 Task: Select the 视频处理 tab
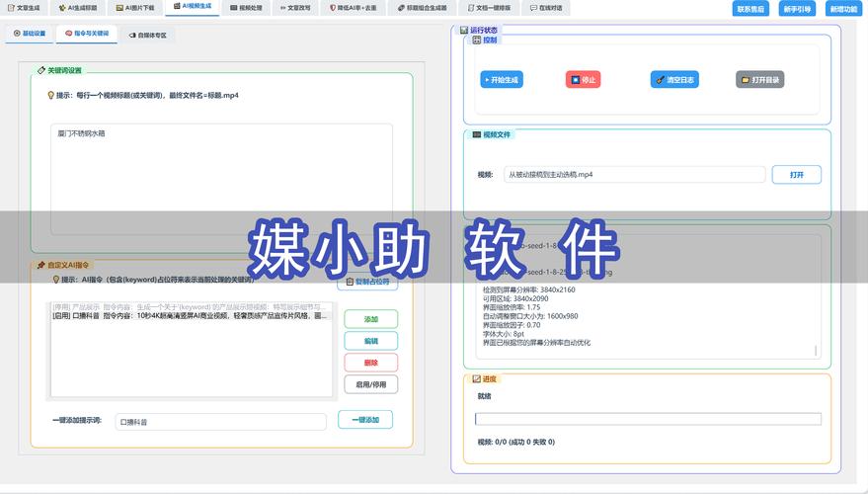point(247,7)
